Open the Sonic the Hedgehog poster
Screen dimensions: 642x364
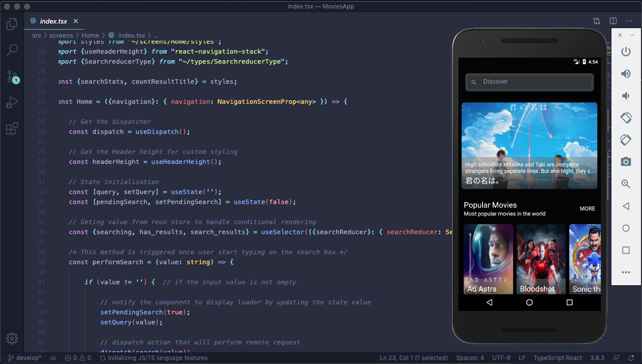pyautogui.click(x=585, y=259)
